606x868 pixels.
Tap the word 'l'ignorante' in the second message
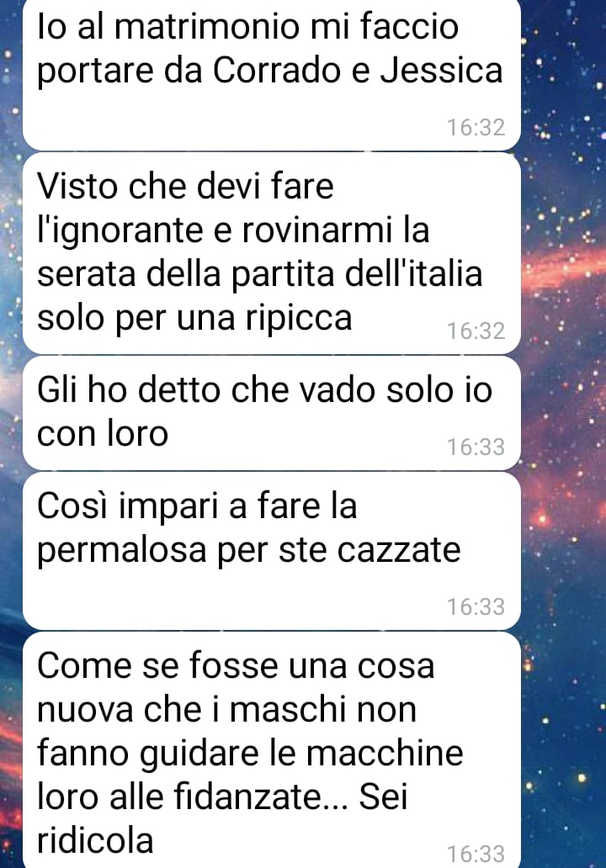(x=120, y=231)
